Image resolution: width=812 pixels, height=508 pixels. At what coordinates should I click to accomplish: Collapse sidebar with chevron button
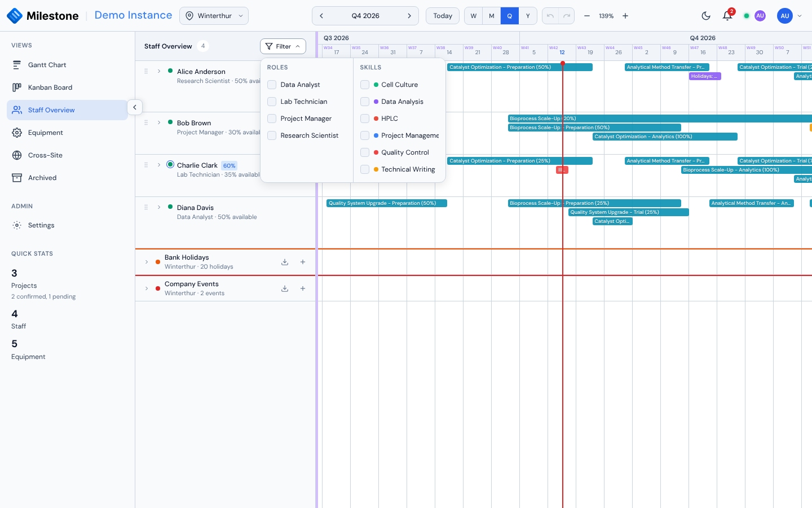[x=135, y=107]
